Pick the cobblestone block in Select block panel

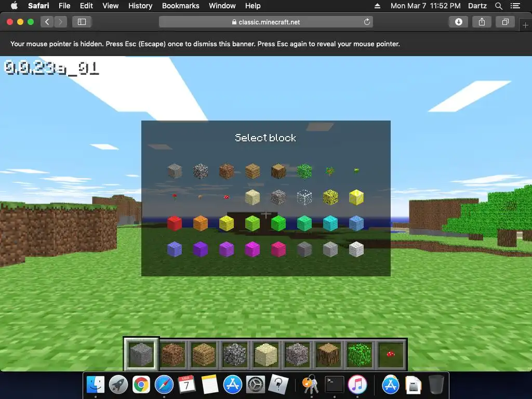pos(201,171)
